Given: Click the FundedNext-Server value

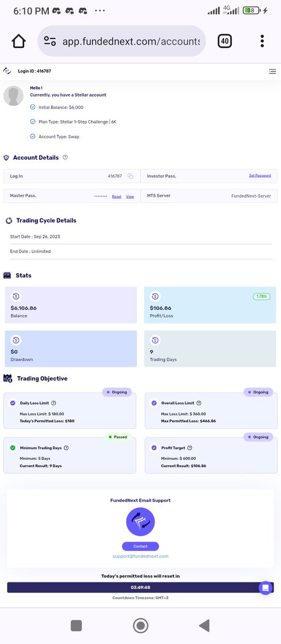Looking at the screenshot, I should click(251, 196).
